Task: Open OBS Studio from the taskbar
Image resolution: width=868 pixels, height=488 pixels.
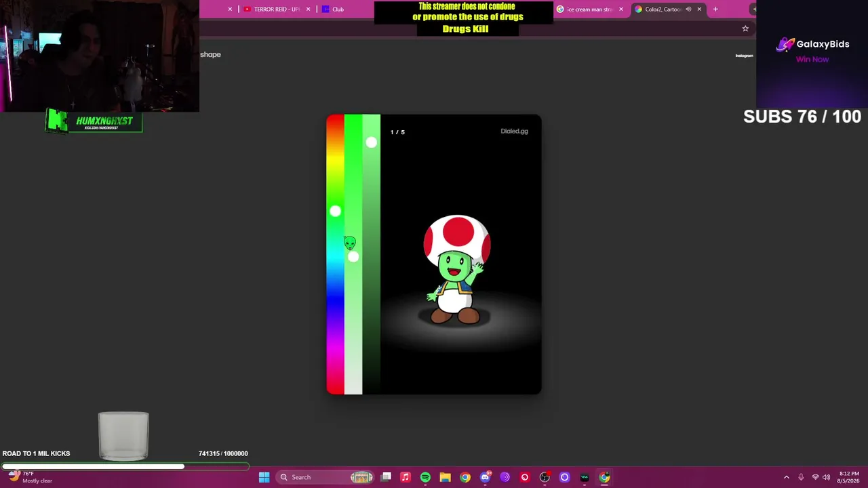Action: coord(545,477)
